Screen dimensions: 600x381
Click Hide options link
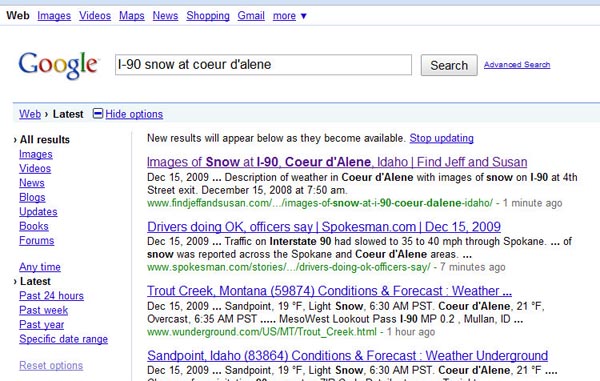134,114
